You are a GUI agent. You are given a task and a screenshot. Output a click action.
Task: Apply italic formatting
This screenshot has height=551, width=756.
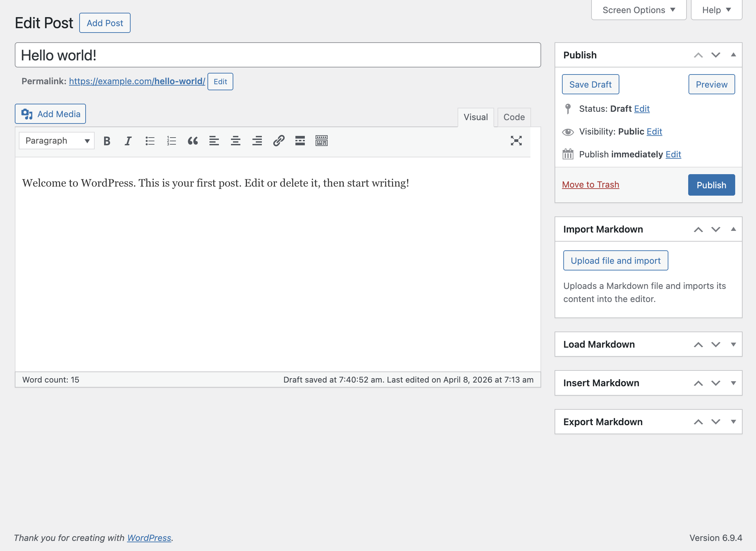coord(128,141)
